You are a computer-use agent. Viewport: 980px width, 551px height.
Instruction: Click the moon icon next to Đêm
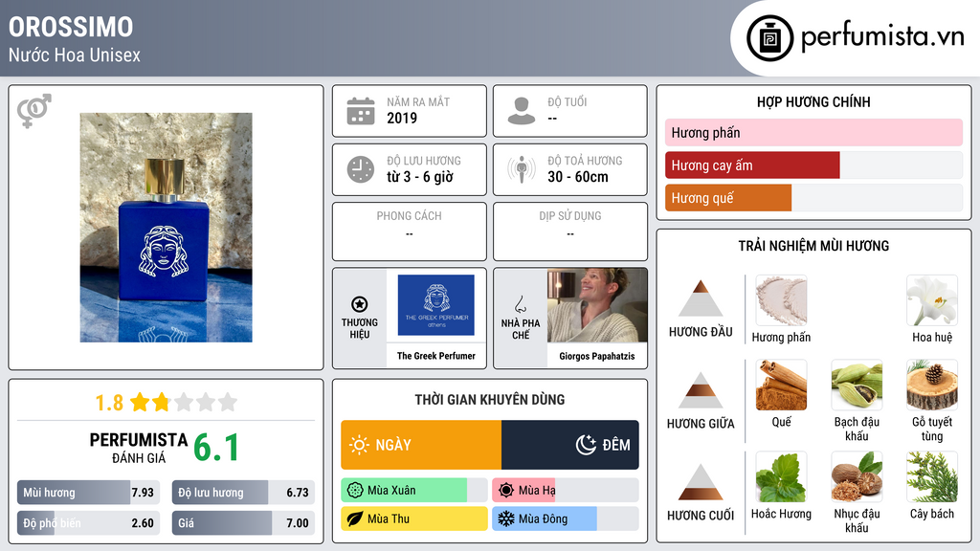[x=586, y=445]
